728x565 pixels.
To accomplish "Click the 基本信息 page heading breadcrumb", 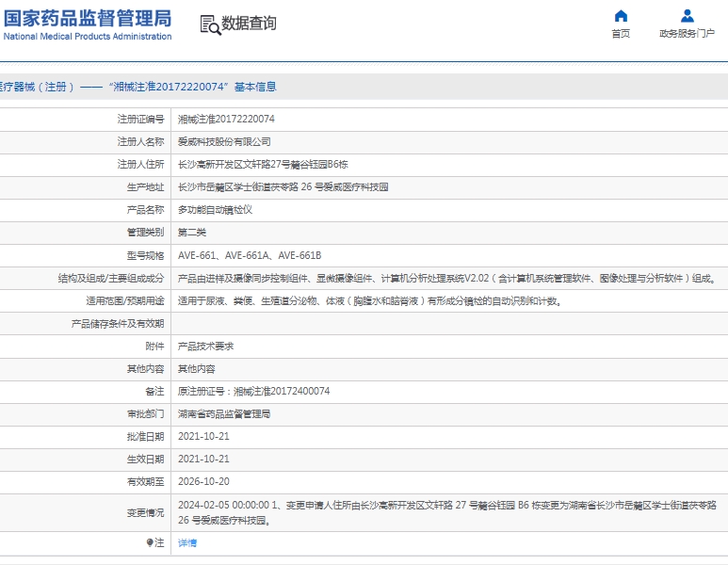I will (255, 87).
